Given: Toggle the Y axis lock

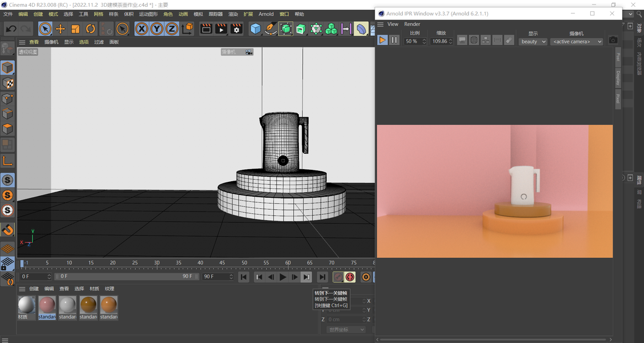Looking at the screenshot, I should point(157,29).
